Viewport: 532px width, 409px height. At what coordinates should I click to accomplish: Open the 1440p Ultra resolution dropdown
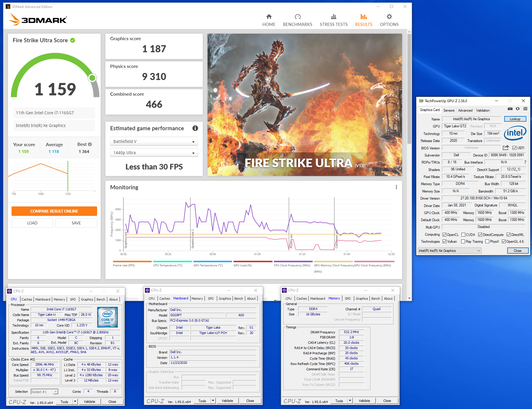pyautogui.click(x=154, y=153)
